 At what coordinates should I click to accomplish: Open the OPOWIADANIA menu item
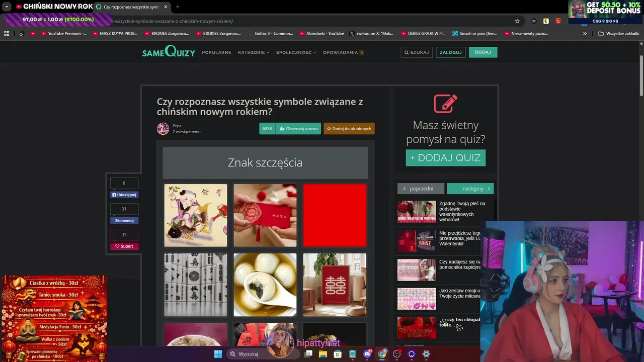click(x=343, y=52)
